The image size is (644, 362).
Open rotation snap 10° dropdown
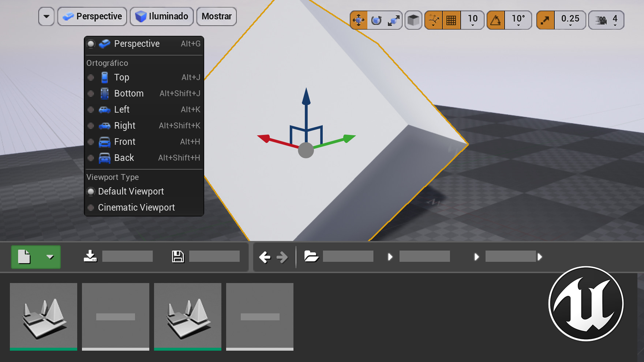518,20
